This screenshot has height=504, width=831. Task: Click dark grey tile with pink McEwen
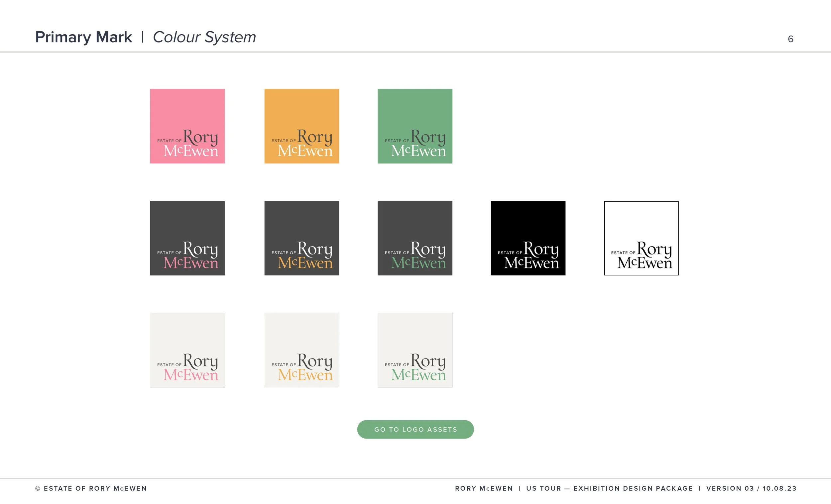[187, 238]
